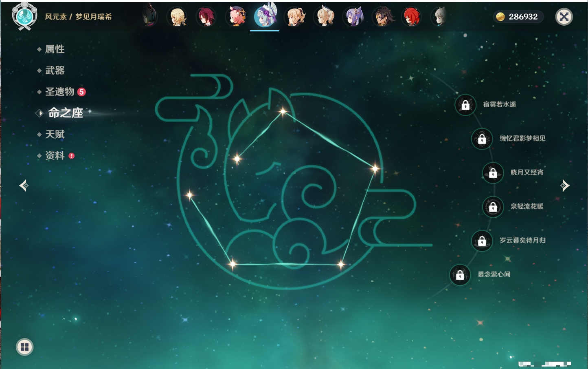
Task: Click the title text 风元素 / 梦见月瑞希
Action: (78, 17)
